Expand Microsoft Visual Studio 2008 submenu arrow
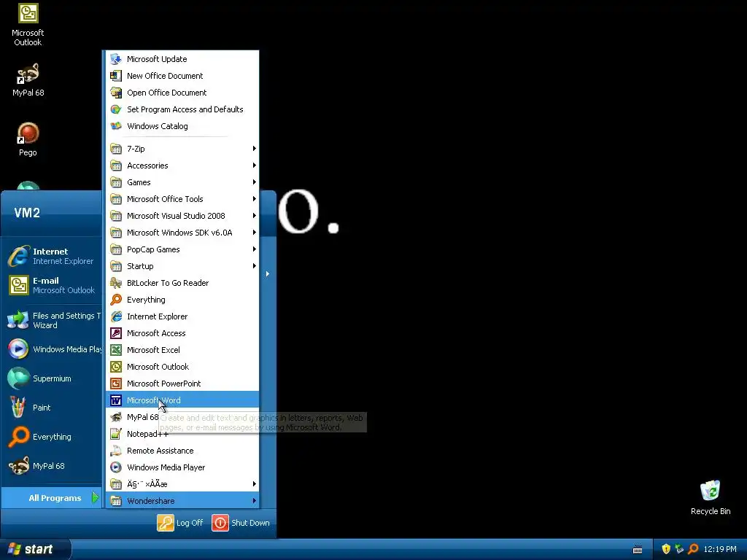The image size is (747, 560). [x=255, y=216]
